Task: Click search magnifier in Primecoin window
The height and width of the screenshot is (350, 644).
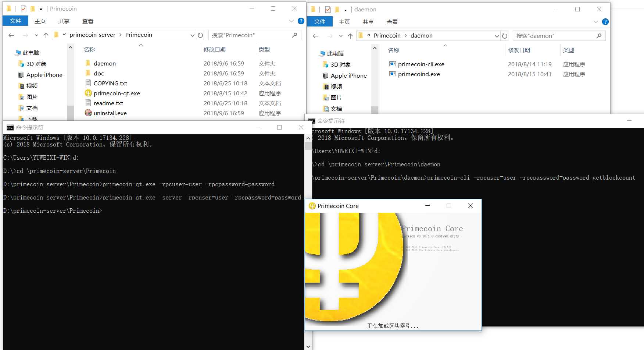Action: point(294,35)
